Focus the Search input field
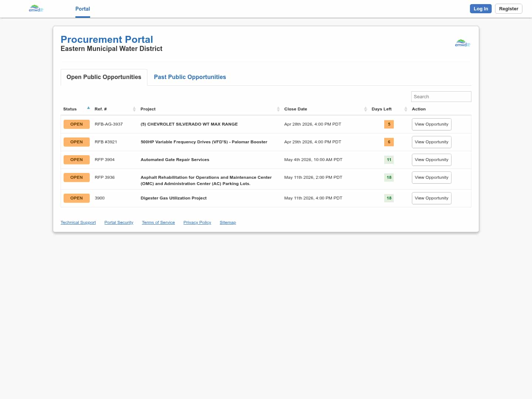This screenshot has width=532, height=399. click(441, 96)
